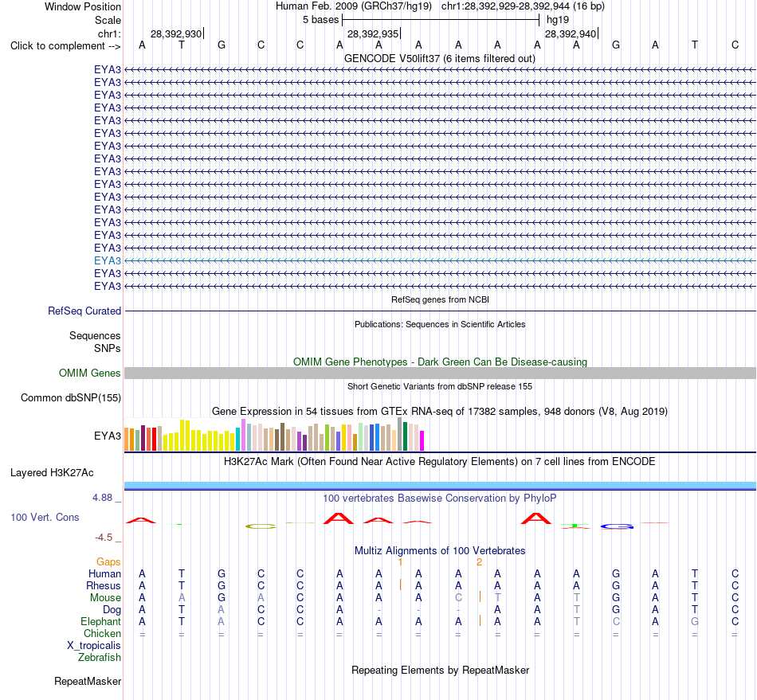Click the -4.5 PhyloP lower scale value
757x700 pixels.
pyautogui.click(x=104, y=538)
